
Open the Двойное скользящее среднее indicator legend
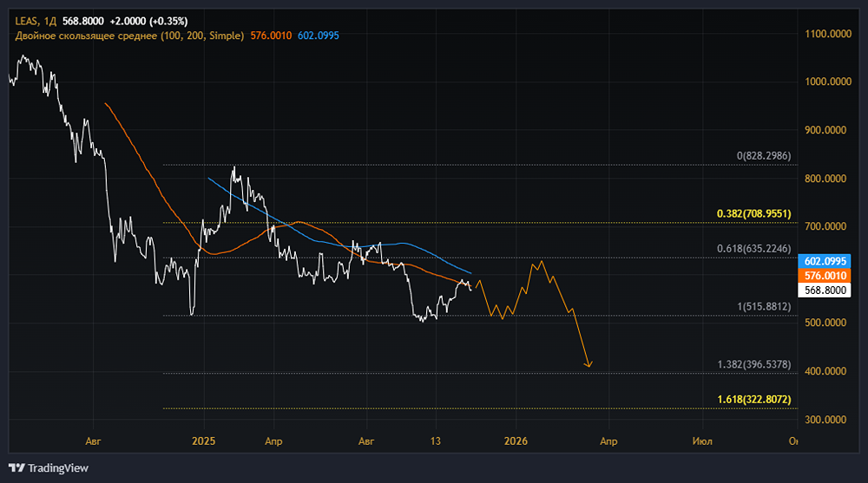point(129,36)
